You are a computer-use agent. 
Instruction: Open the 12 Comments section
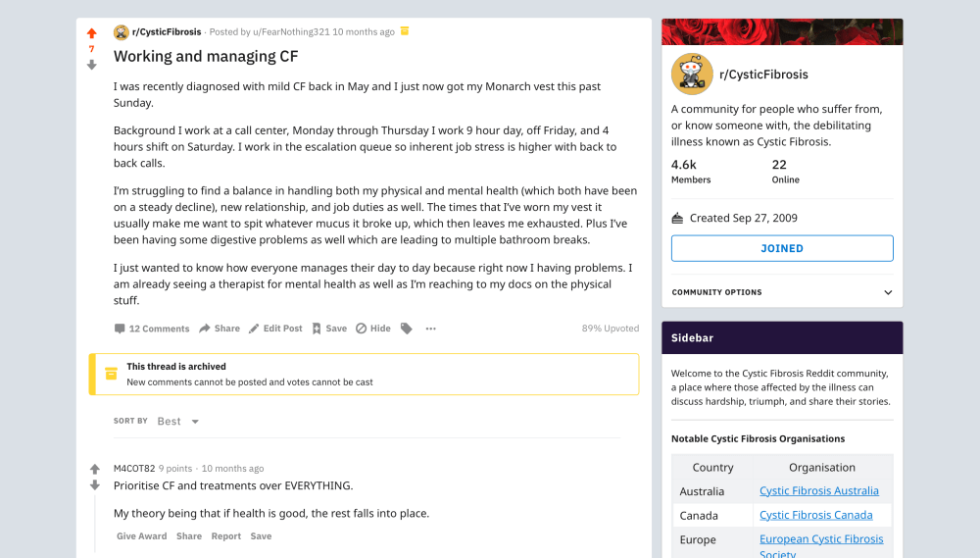(x=152, y=329)
